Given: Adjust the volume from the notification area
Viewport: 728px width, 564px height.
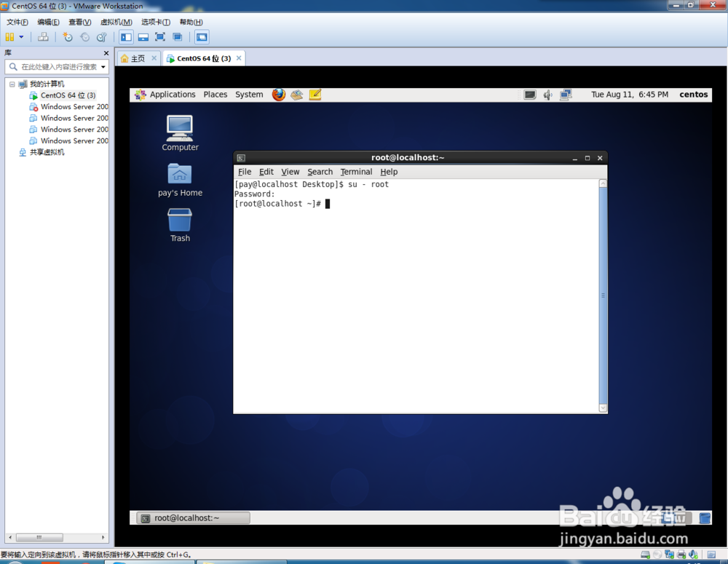Looking at the screenshot, I should tap(547, 95).
